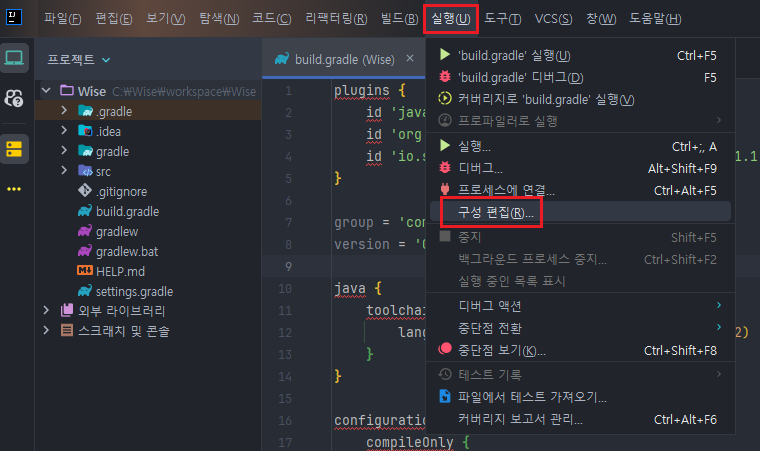Click the bug icon for 'build.gradle' 디버그
The width and height of the screenshot is (760, 451).
coord(445,76)
